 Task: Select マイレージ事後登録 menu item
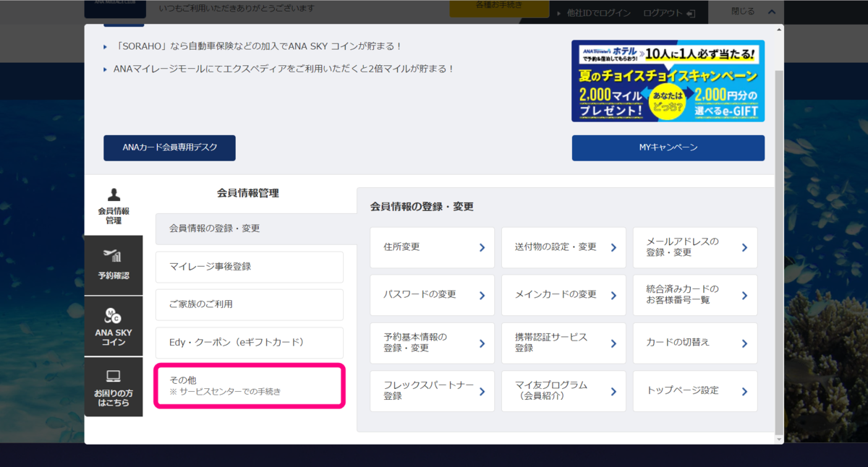pos(250,267)
